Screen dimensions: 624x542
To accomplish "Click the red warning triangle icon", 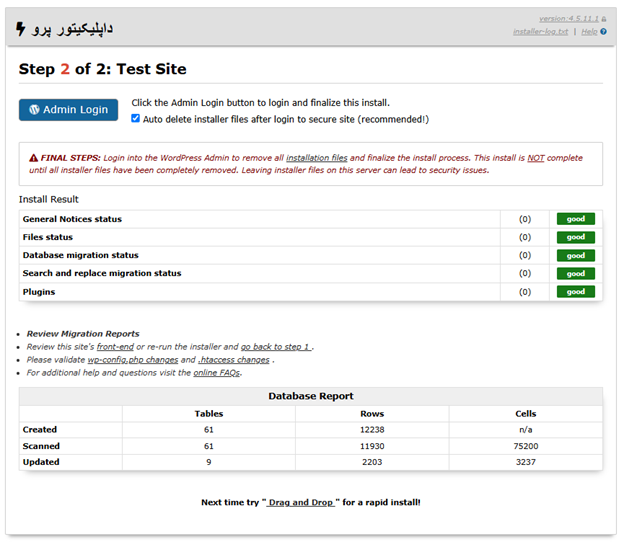I will pos(33,158).
